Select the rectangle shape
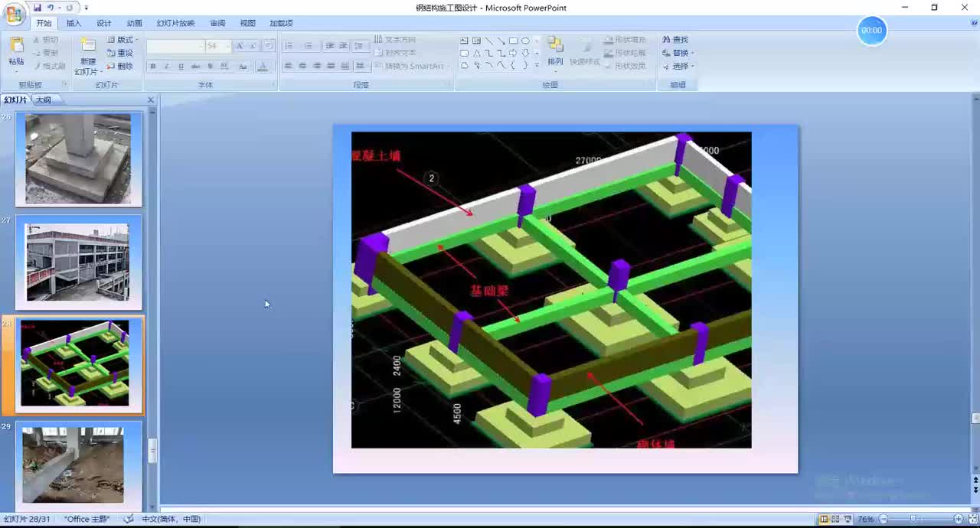Image resolution: width=980 pixels, height=528 pixels. pos(513,41)
